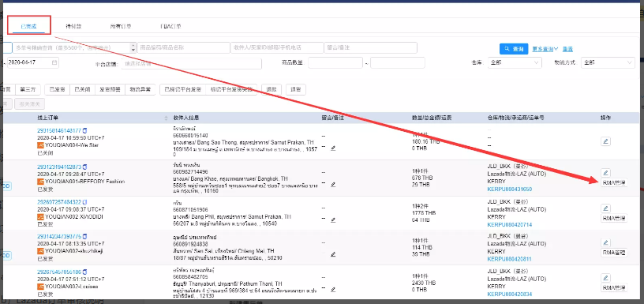Click the edit pencil icon for order 293158146148177
This screenshot has width=644, height=304.
[605, 141]
